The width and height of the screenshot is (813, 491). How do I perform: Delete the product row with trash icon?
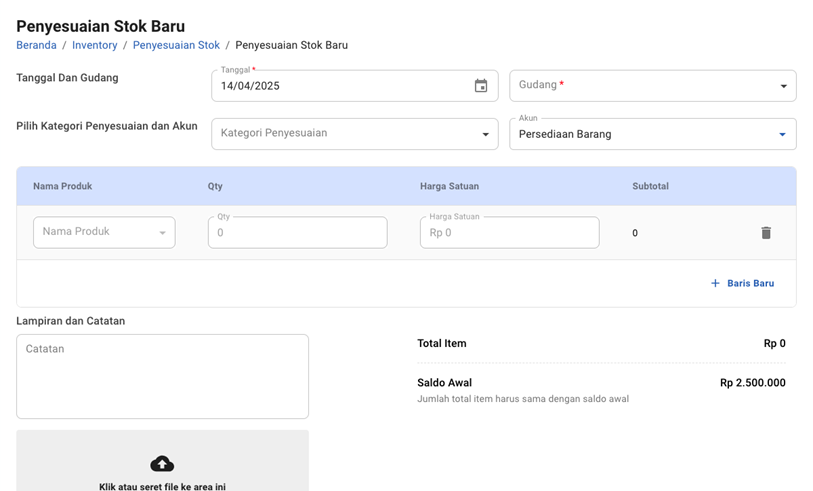tap(766, 233)
